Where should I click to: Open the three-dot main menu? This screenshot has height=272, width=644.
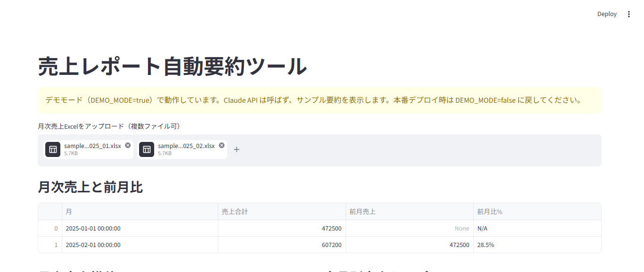click(x=628, y=14)
